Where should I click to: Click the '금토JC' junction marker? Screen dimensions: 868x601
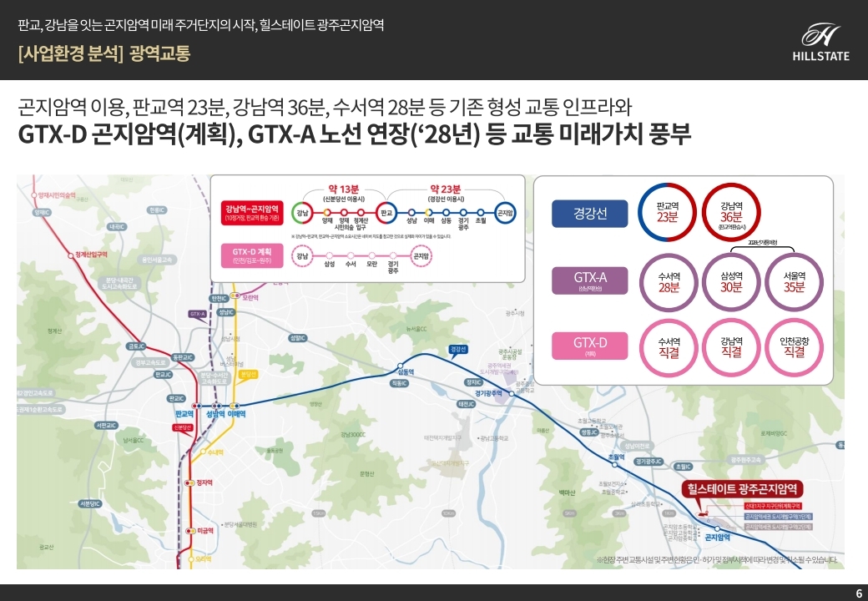pos(136,346)
